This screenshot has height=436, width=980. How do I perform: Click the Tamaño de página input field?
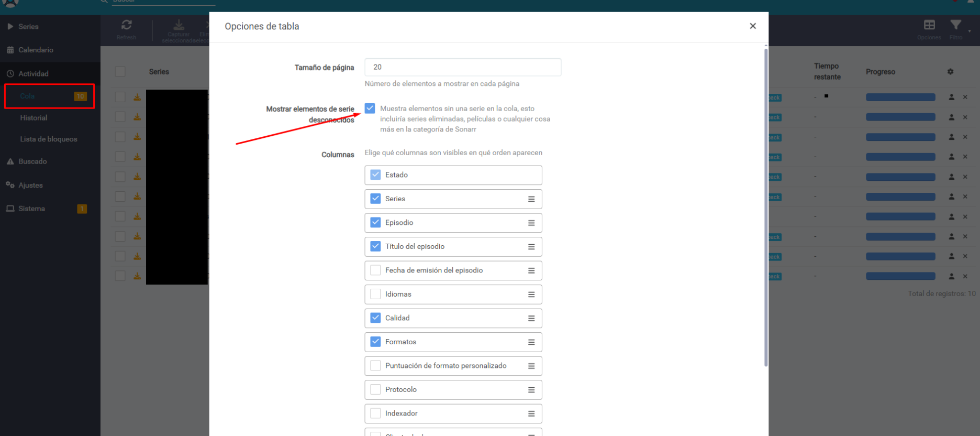462,67
